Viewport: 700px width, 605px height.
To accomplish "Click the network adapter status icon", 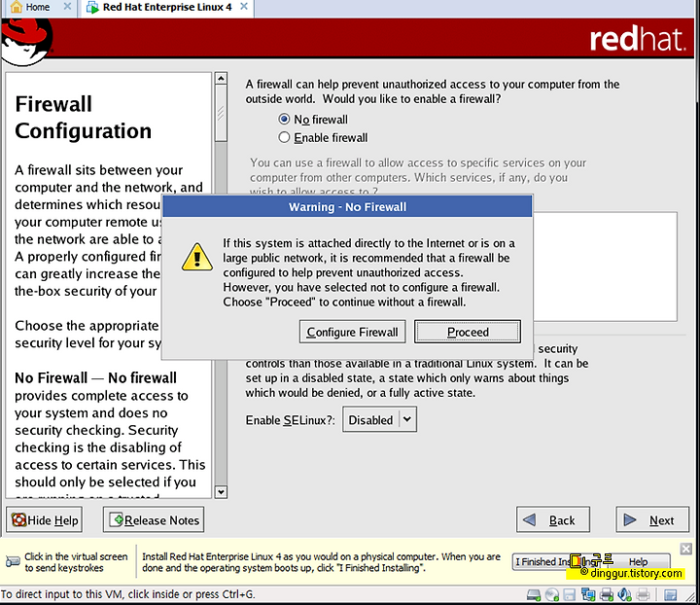I will coord(588,594).
